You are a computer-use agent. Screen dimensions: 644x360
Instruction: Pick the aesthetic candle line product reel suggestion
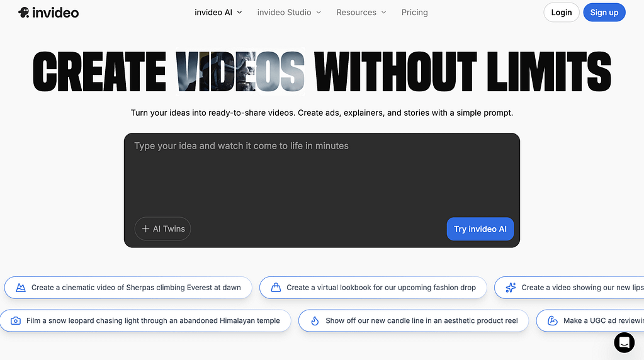[x=421, y=320]
